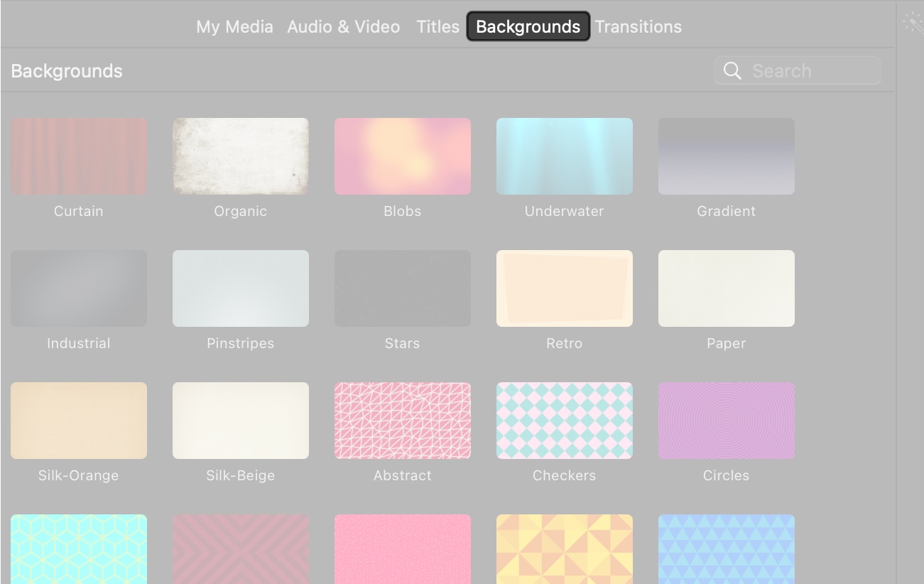Viewport: 924px width, 584px height.
Task: Choose the Paper background
Action: click(726, 288)
